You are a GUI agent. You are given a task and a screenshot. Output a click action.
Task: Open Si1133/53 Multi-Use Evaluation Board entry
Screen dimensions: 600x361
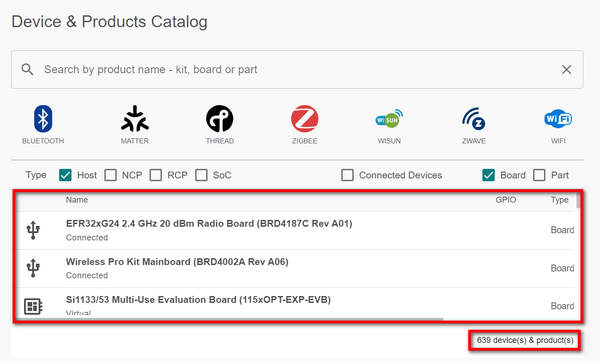click(x=198, y=300)
